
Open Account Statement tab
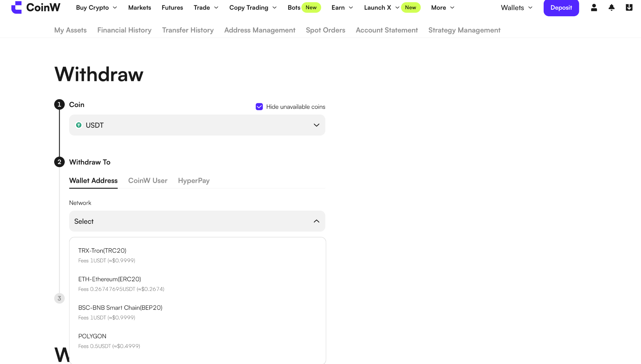tap(387, 30)
